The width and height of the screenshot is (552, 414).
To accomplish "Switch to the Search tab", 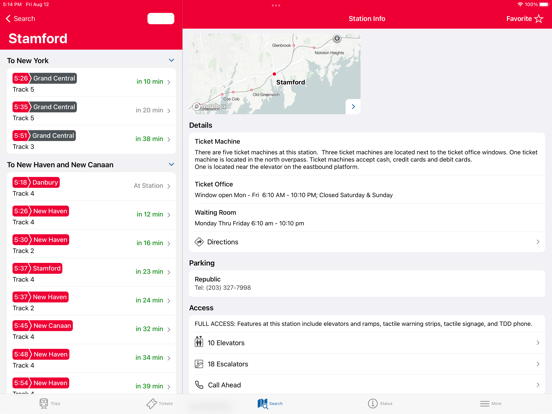I will (x=270, y=403).
